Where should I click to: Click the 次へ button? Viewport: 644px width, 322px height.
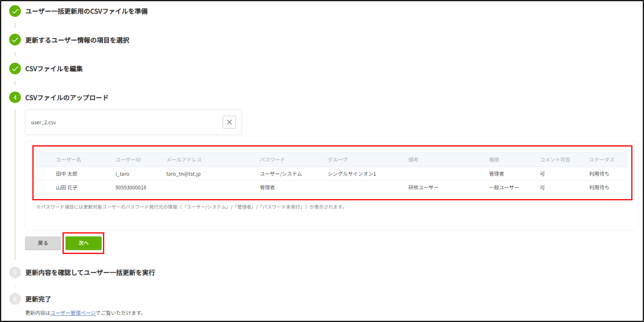83,243
